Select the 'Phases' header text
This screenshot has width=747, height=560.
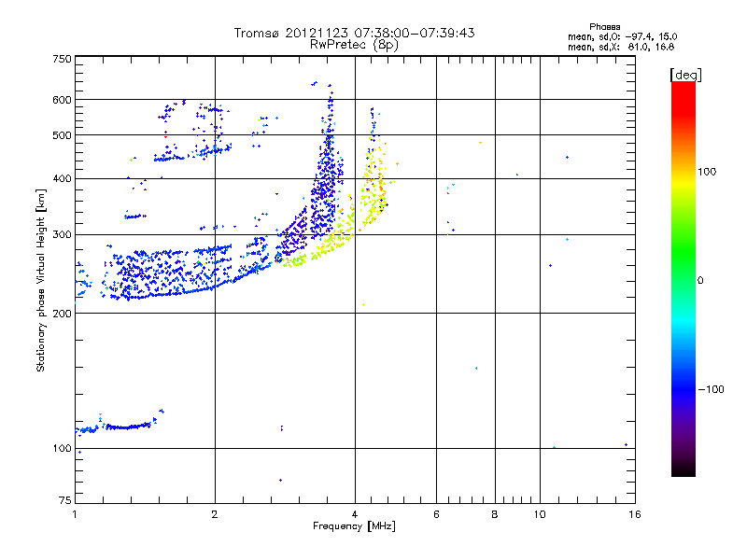pyautogui.click(x=604, y=27)
